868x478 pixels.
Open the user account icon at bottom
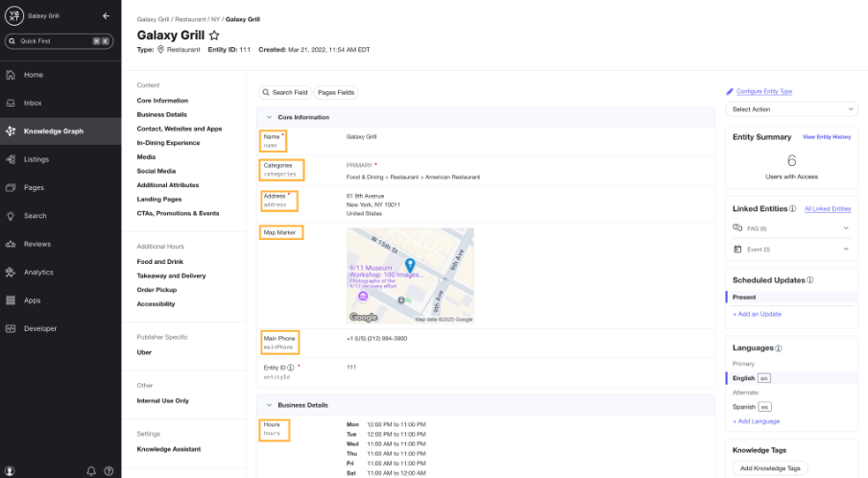point(10,471)
